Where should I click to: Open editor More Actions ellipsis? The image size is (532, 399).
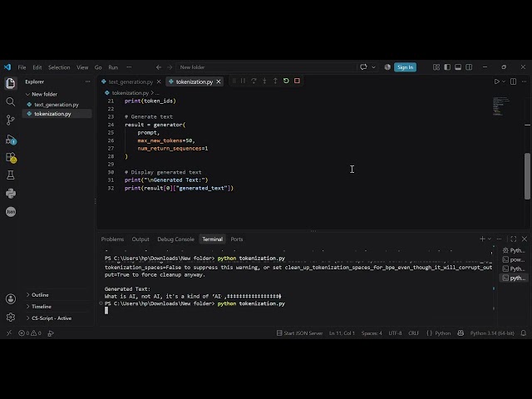tap(525, 81)
